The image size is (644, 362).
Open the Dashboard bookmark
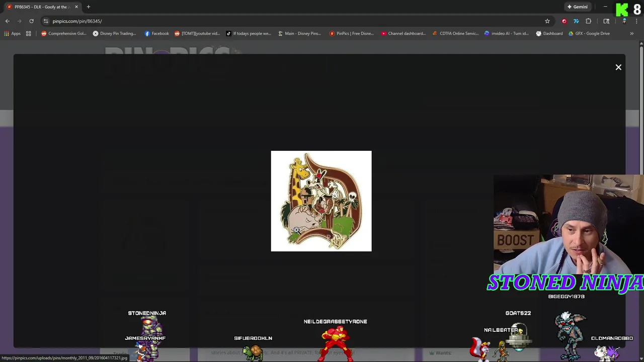point(549,34)
